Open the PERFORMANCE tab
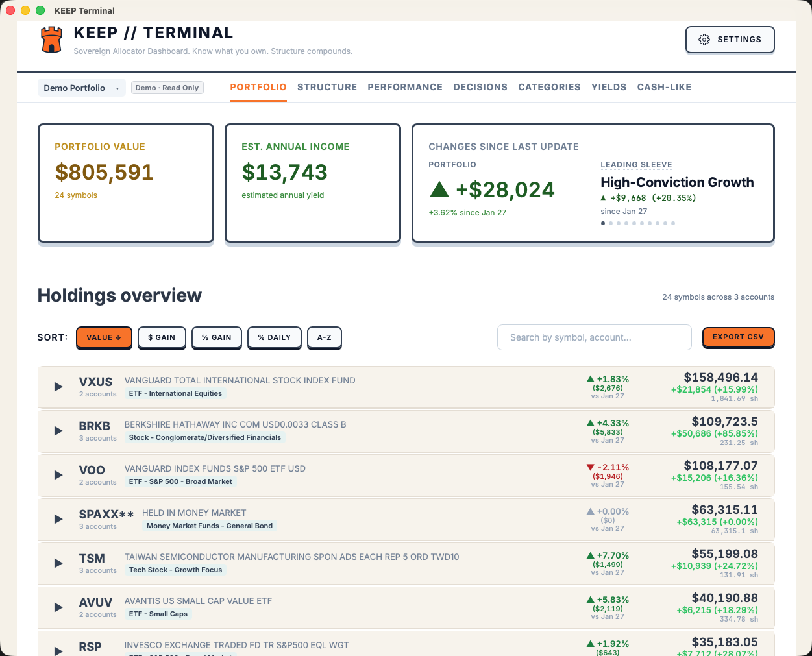 pos(405,87)
